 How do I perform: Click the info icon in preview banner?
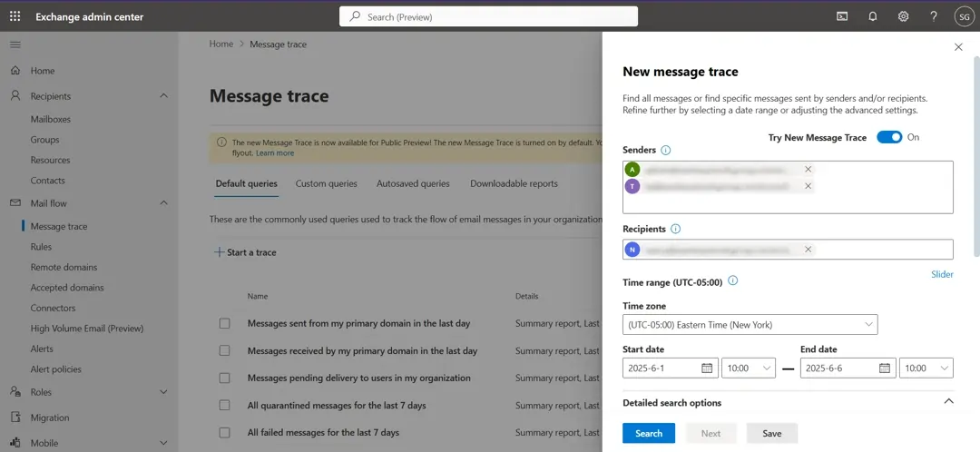[221, 142]
